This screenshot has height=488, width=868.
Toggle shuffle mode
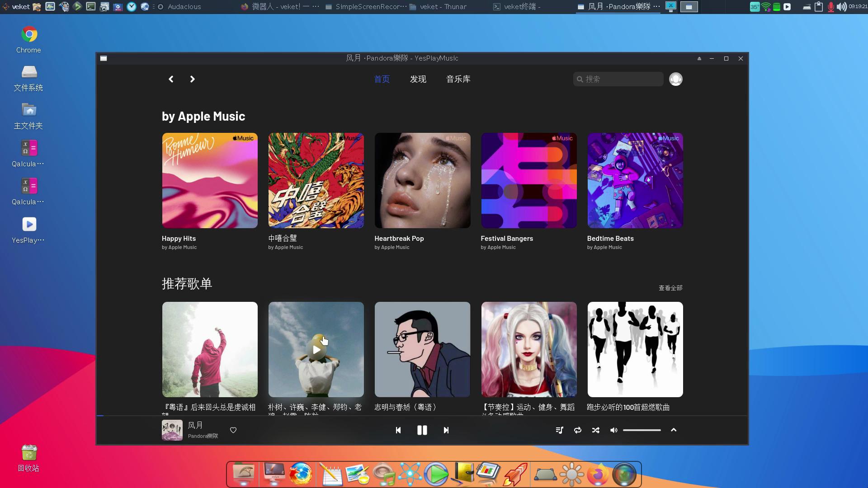point(596,430)
